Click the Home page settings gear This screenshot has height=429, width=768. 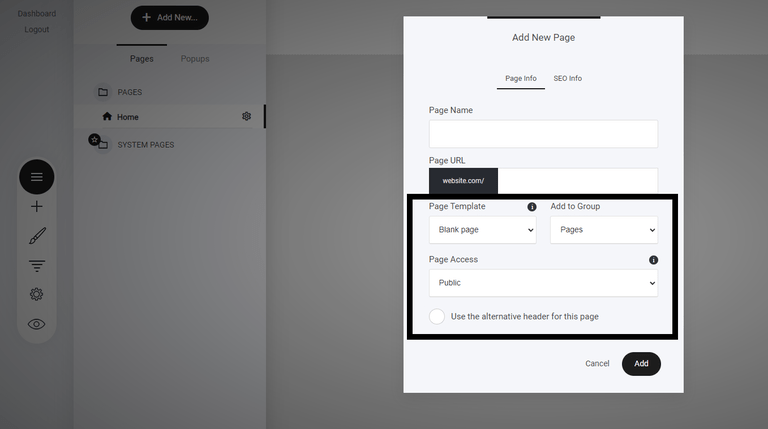coord(246,117)
